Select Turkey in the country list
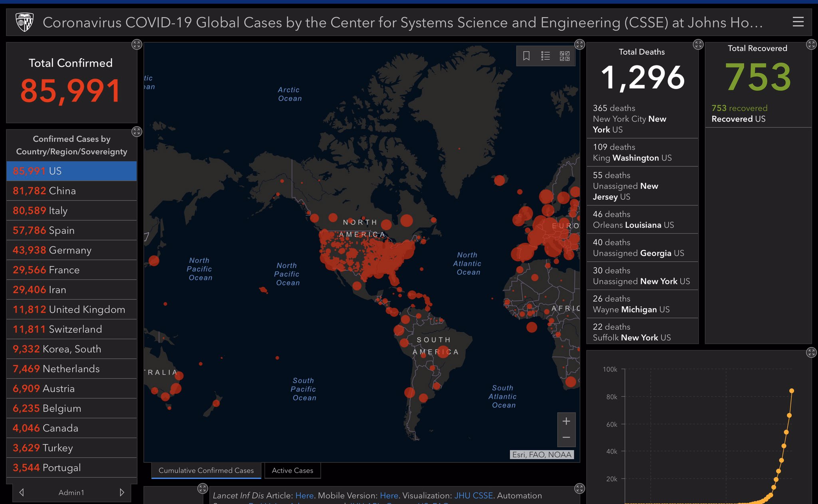The height and width of the screenshot is (504, 818). click(71, 448)
